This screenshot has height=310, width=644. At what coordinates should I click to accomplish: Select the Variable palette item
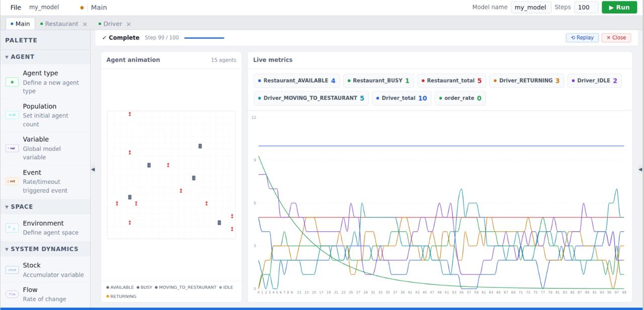45,148
